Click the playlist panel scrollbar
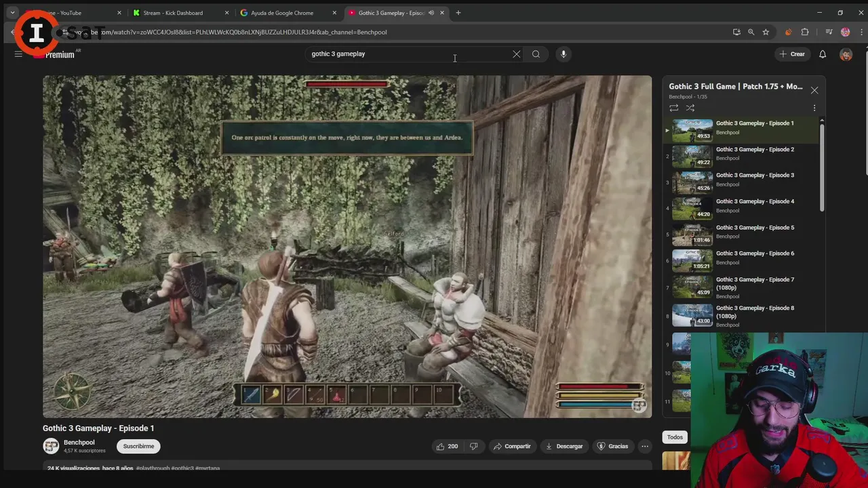 pyautogui.click(x=822, y=166)
